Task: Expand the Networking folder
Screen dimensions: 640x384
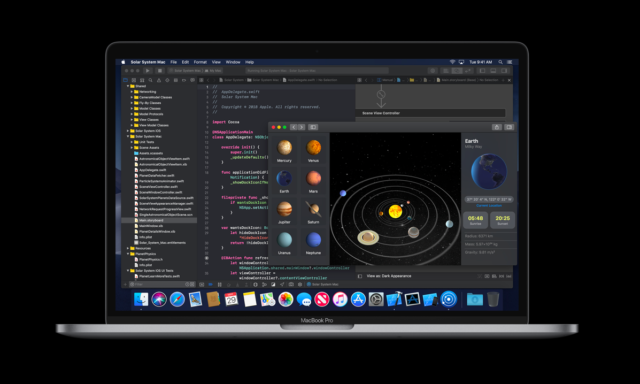Action: 131,92
